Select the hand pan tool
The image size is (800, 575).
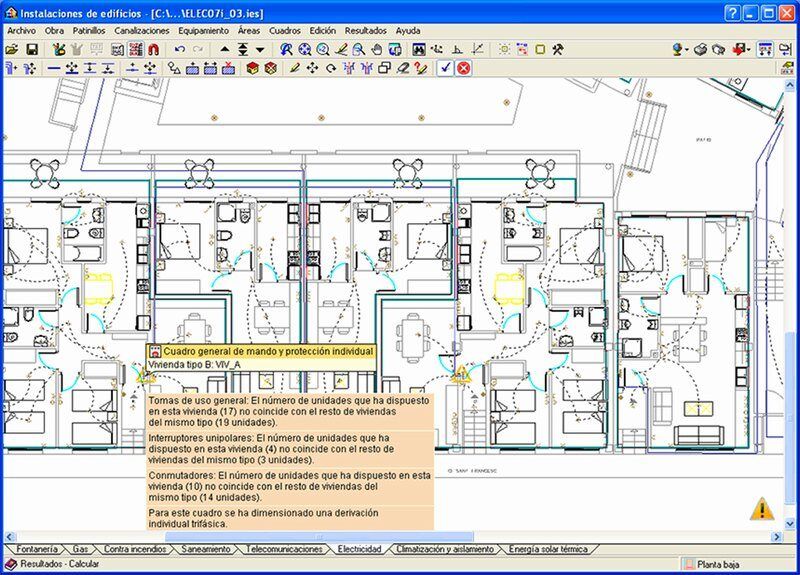377,49
